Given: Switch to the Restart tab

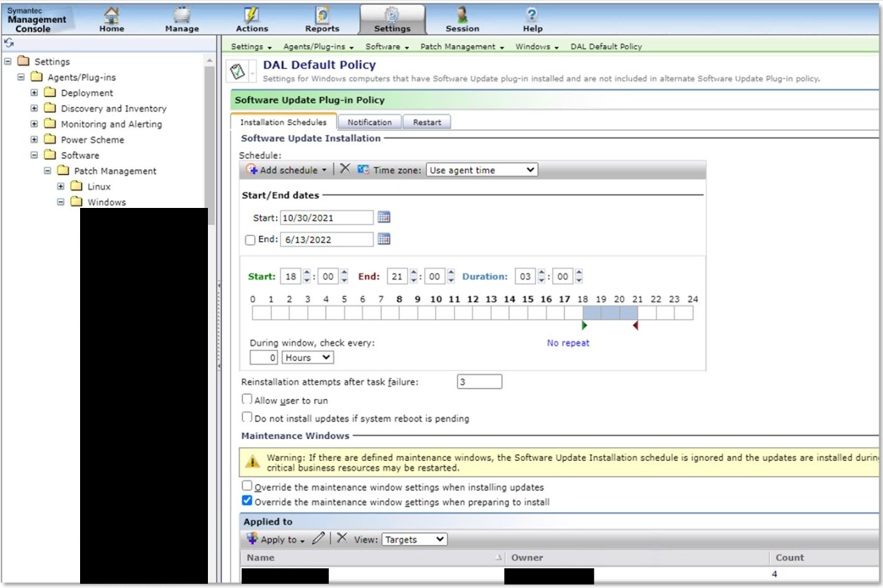Looking at the screenshot, I should pyautogui.click(x=426, y=122).
